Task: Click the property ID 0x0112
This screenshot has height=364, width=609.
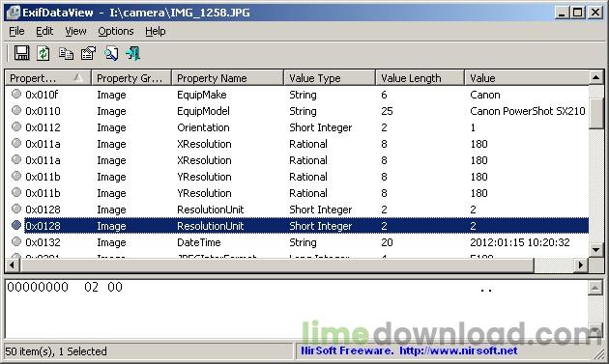Action: pyautogui.click(x=43, y=127)
